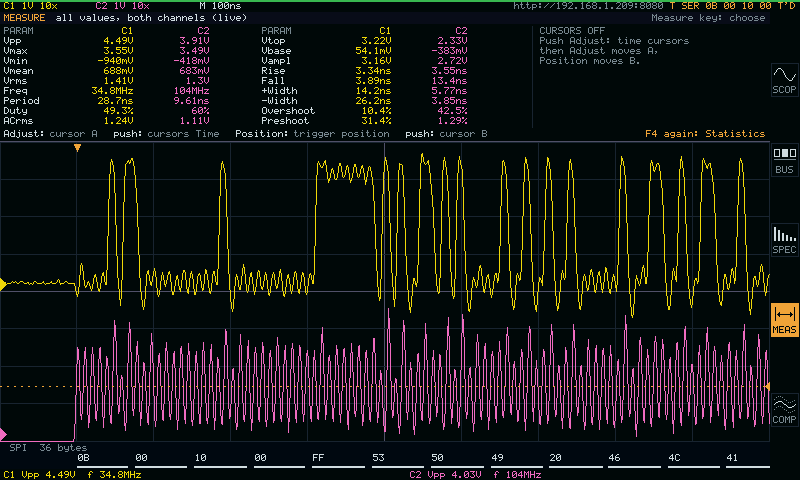Select decoded SPI byte 49

click(497, 458)
